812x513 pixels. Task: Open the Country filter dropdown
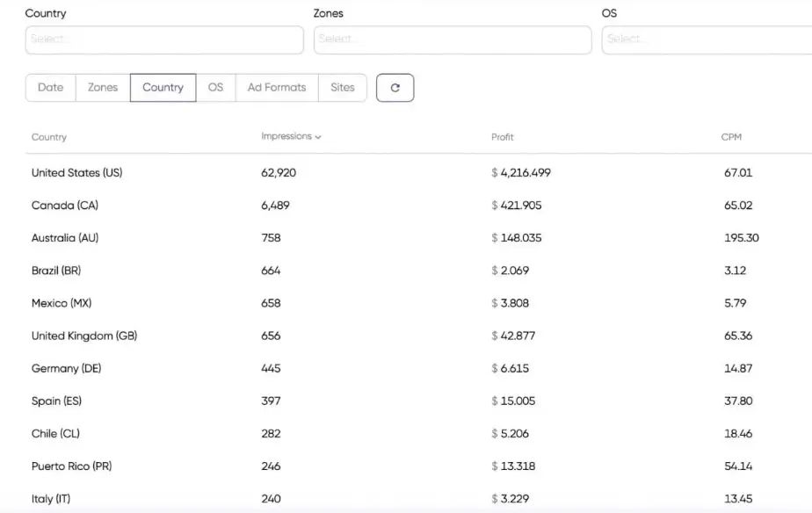click(x=164, y=40)
